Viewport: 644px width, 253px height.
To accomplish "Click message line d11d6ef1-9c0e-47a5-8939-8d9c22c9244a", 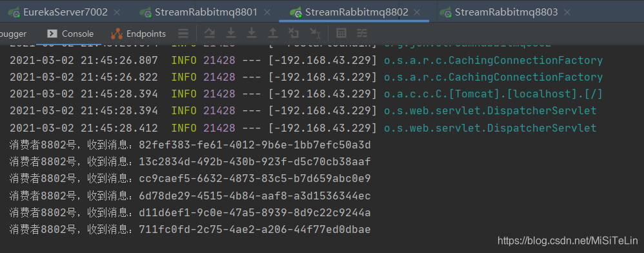I will click(190, 213).
